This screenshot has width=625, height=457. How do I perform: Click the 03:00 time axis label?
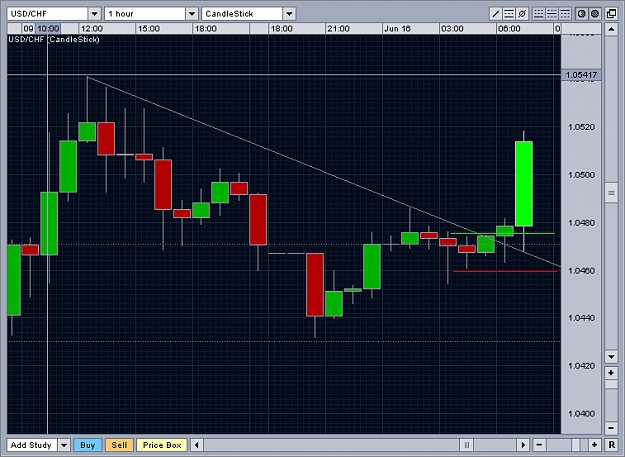(x=452, y=29)
